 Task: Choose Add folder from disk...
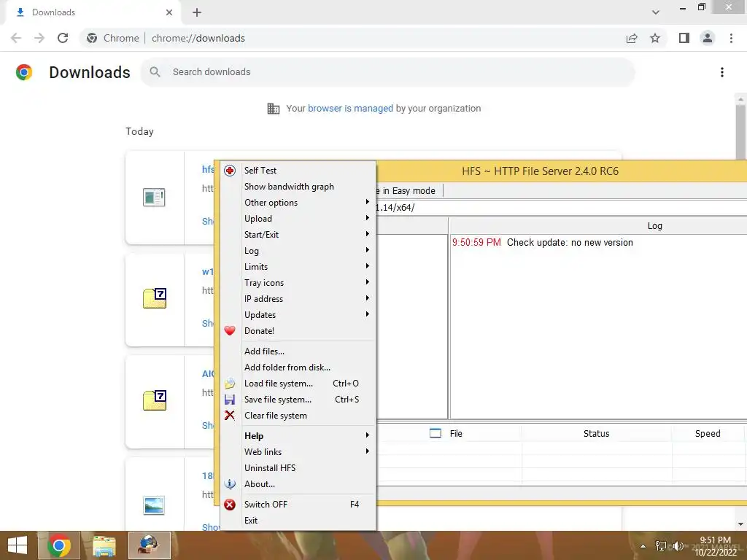(x=298, y=367)
